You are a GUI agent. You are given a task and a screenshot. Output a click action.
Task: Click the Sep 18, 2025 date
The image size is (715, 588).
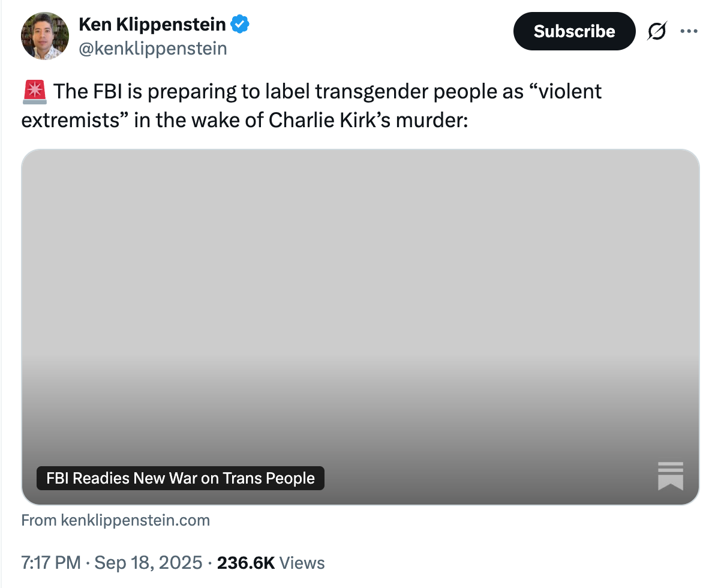(148, 563)
